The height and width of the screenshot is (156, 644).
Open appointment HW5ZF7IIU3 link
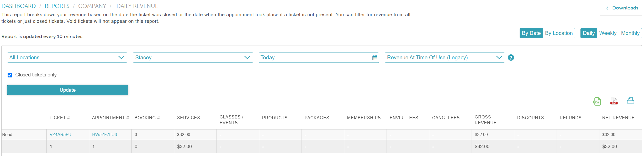[104, 134]
